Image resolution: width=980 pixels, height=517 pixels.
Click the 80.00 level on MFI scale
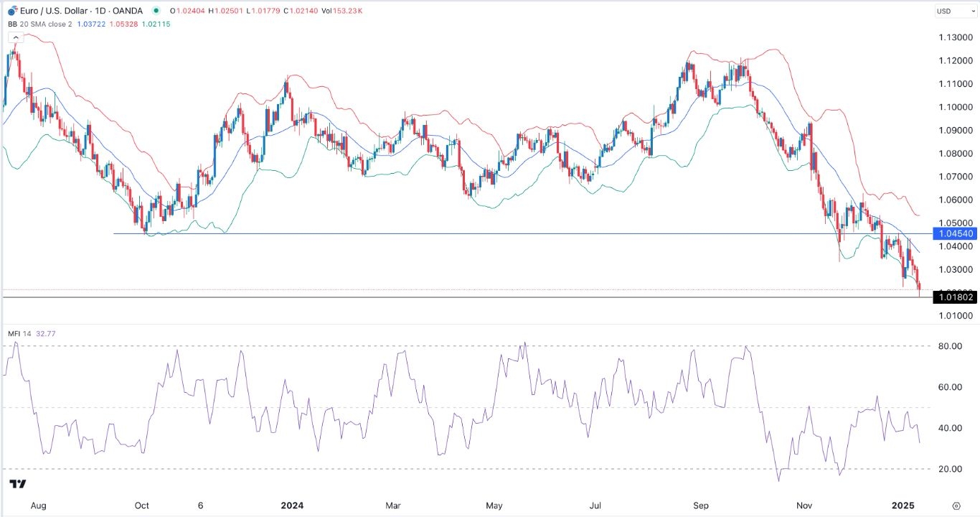tap(950, 346)
